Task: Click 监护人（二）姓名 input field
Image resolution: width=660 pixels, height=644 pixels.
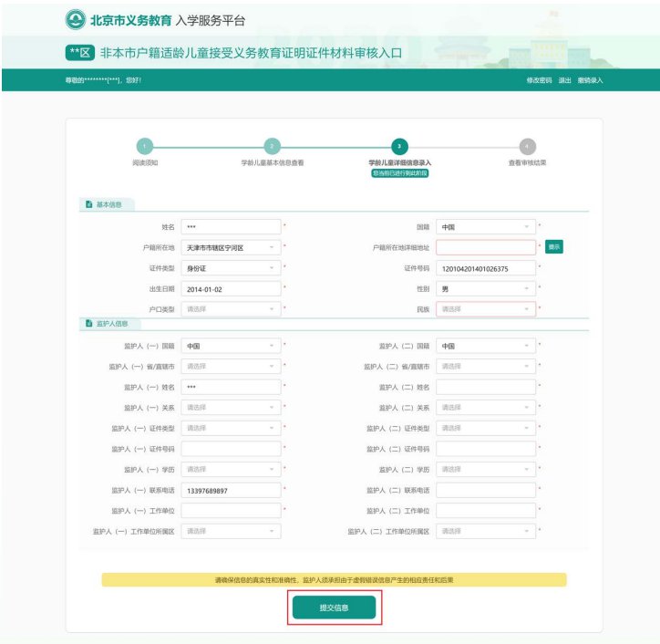Action: click(x=486, y=387)
